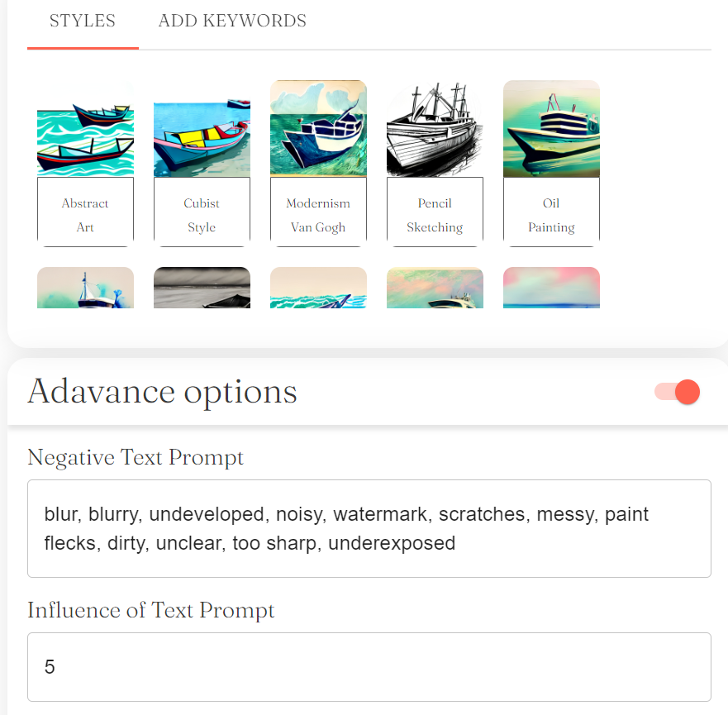Click the Pencil Sketching label box
The width and height of the screenshot is (728, 715).
435,212
